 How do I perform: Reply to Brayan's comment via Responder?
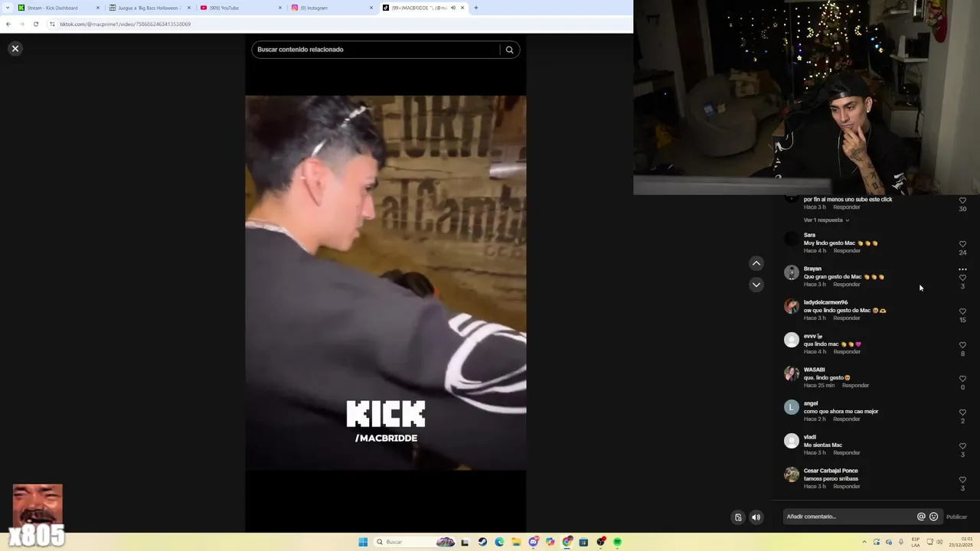[x=847, y=285]
